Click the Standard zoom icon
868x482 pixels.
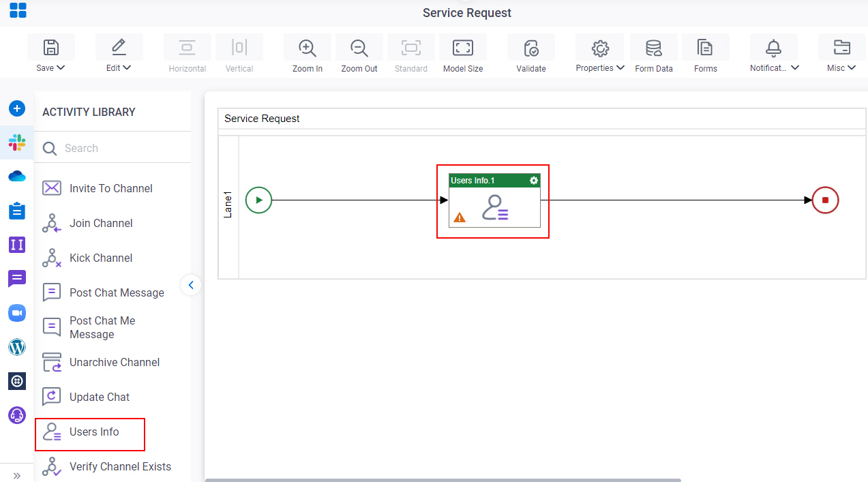(x=411, y=47)
